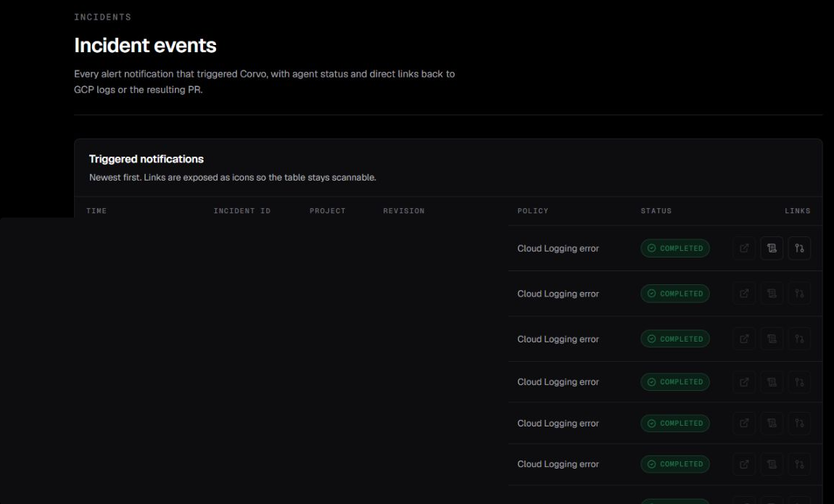Click COMPLETED status badge in fifth row
The image size is (834, 504).
[x=675, y=424]
